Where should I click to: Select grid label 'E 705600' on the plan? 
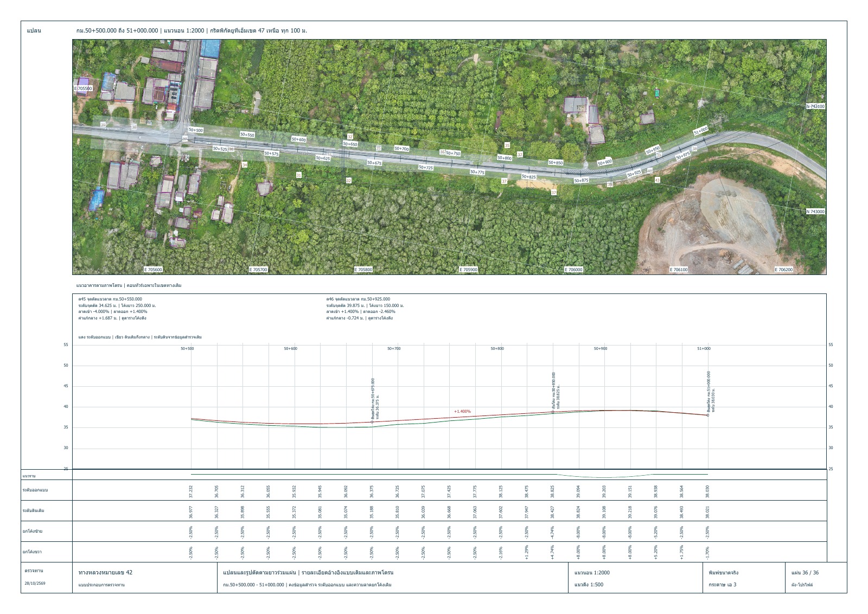[x=153, y=270]
